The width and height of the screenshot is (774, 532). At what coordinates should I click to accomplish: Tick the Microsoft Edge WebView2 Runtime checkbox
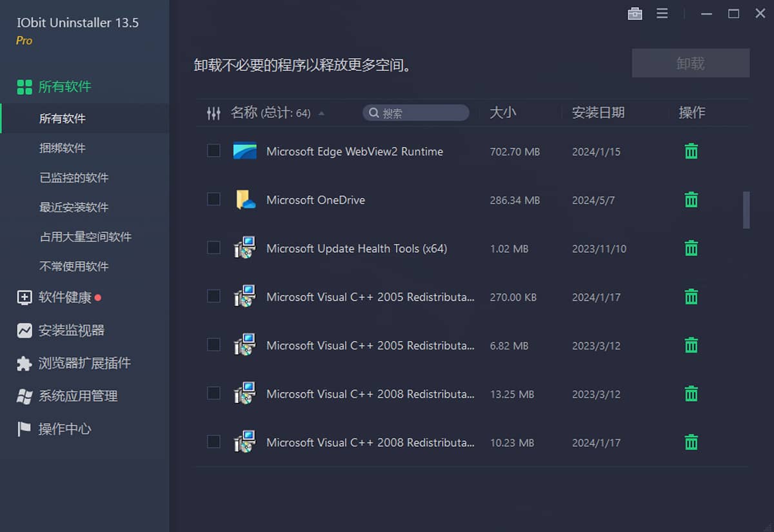213,151
